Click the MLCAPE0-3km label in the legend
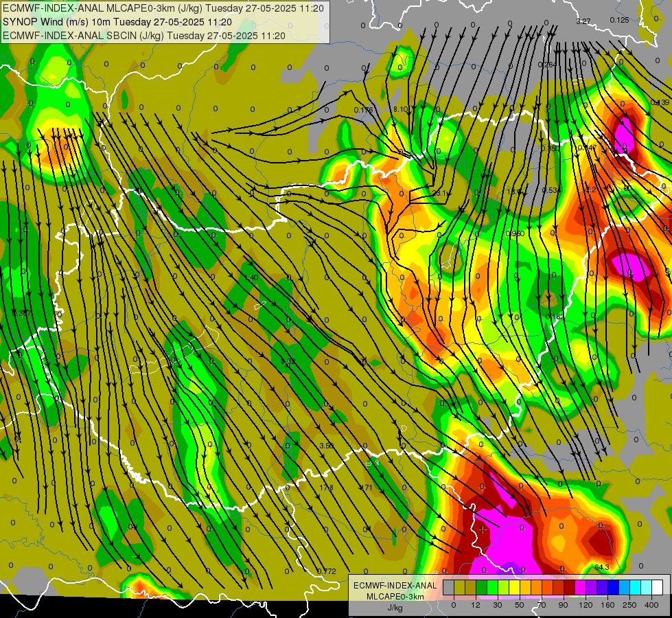Screen dimensions: 672x618 395,597
